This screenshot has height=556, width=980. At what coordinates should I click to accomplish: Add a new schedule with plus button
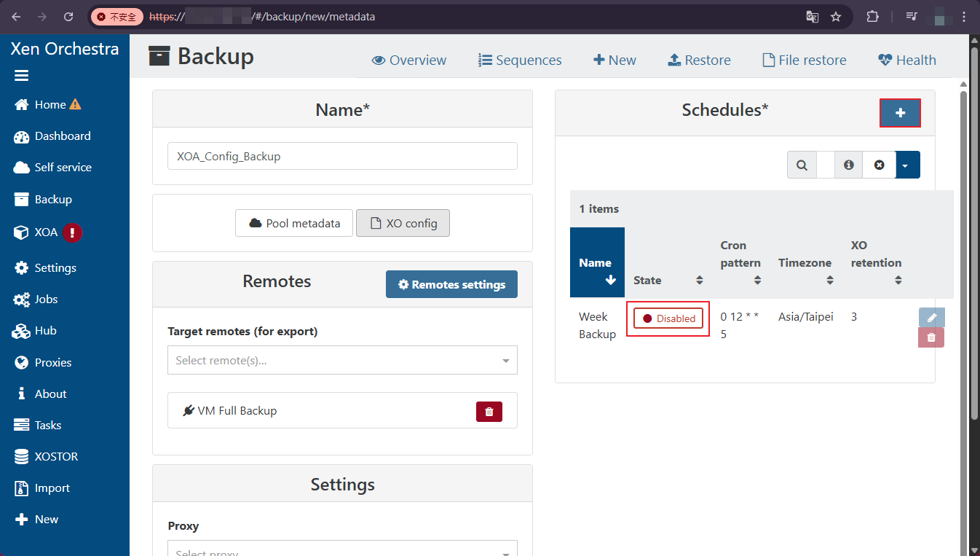pos(901,113)
